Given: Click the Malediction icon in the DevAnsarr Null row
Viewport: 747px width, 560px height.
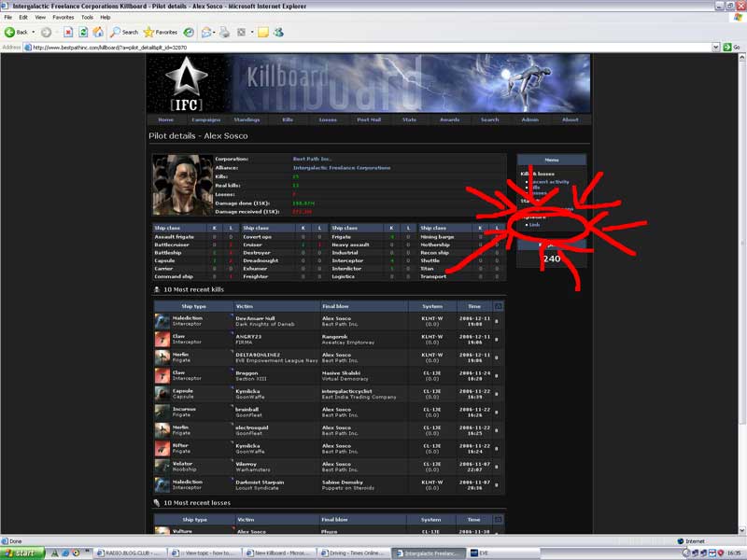Looking at the screenshot, I should (162, 321).
